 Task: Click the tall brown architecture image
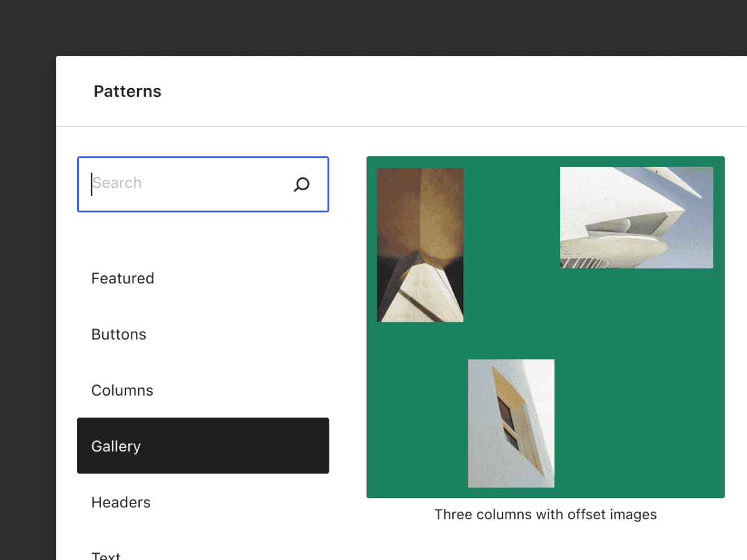coord(420,244)
